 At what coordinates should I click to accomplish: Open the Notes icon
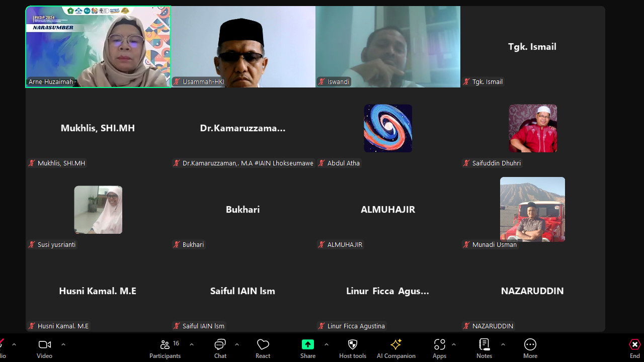click(x=484, y=344)
